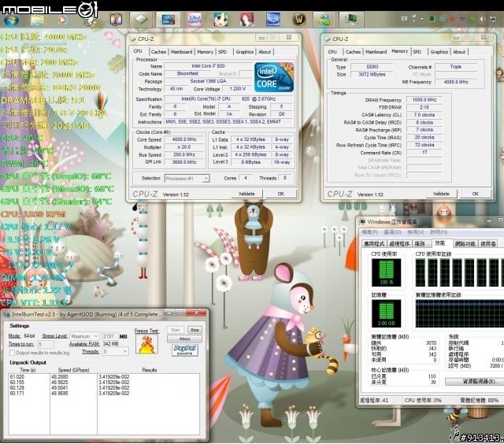
Task: Click the network tray icon beside the speaker
Action: 493,19
